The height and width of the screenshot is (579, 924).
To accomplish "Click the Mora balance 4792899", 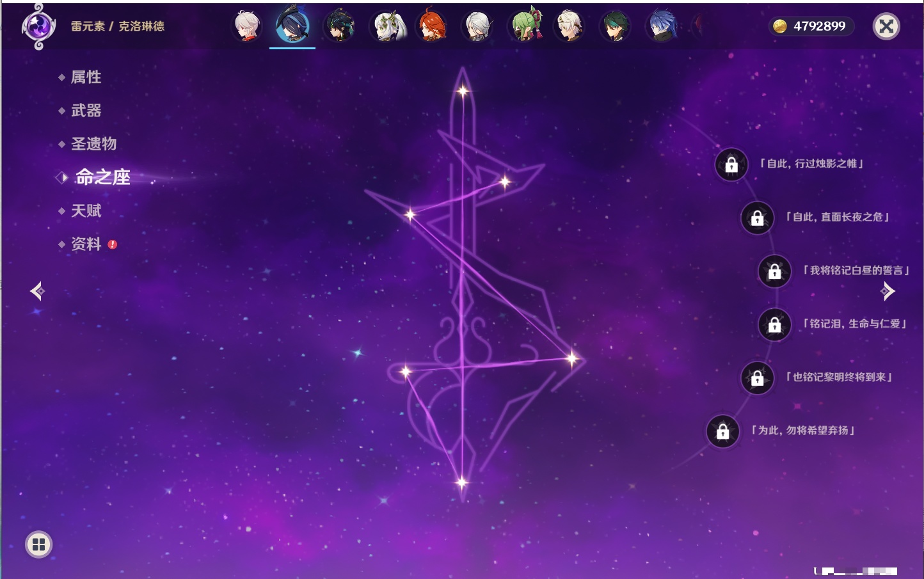I will point(820,26).
